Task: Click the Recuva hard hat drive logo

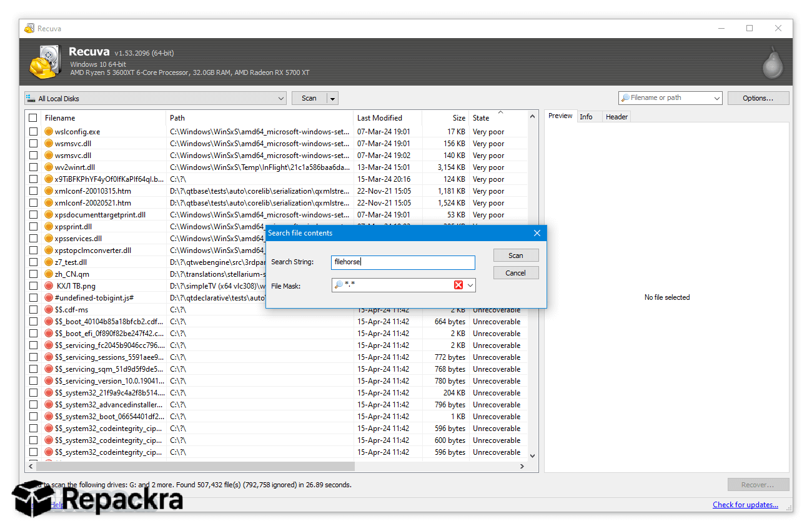Action: point(46,62)
